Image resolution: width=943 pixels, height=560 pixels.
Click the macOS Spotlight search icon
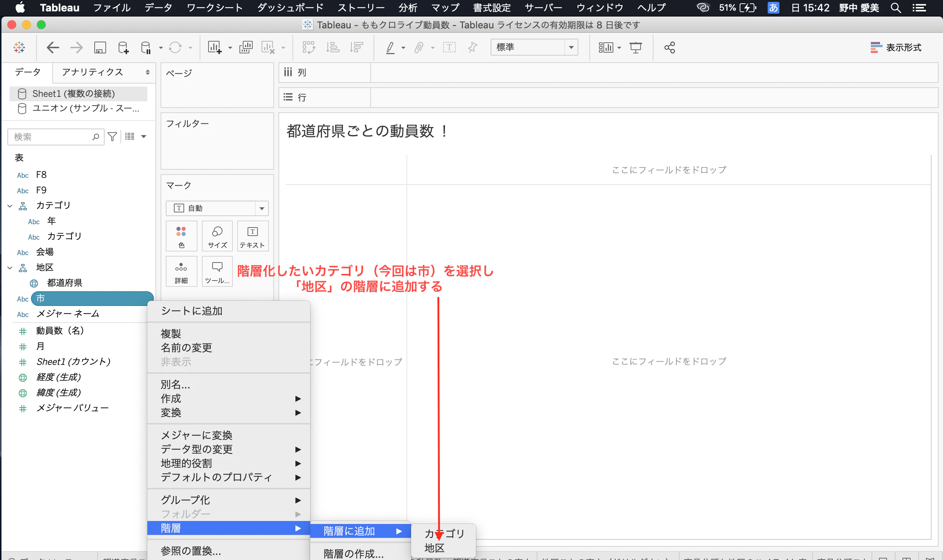tap(896, 7)
